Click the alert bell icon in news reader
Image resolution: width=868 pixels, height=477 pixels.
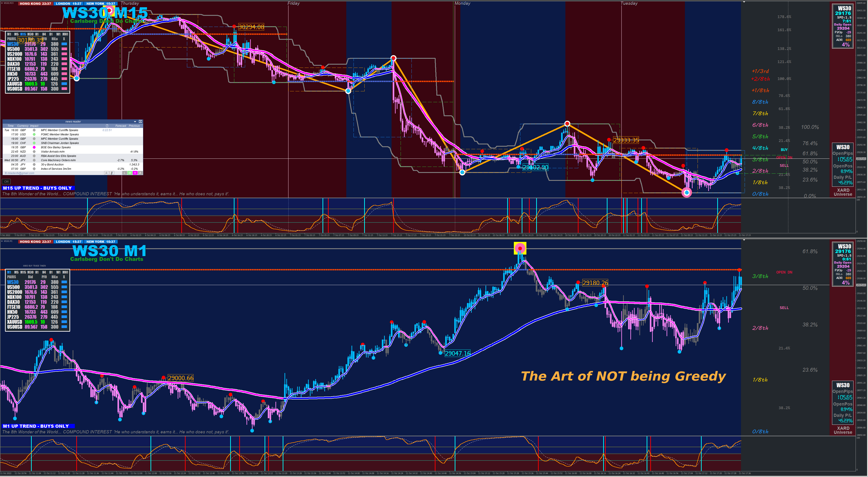point(106,173)
